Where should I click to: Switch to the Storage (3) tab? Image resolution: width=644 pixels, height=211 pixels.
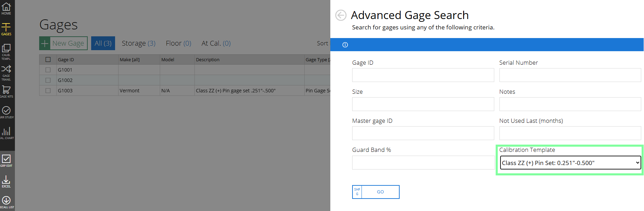point(138,43)
